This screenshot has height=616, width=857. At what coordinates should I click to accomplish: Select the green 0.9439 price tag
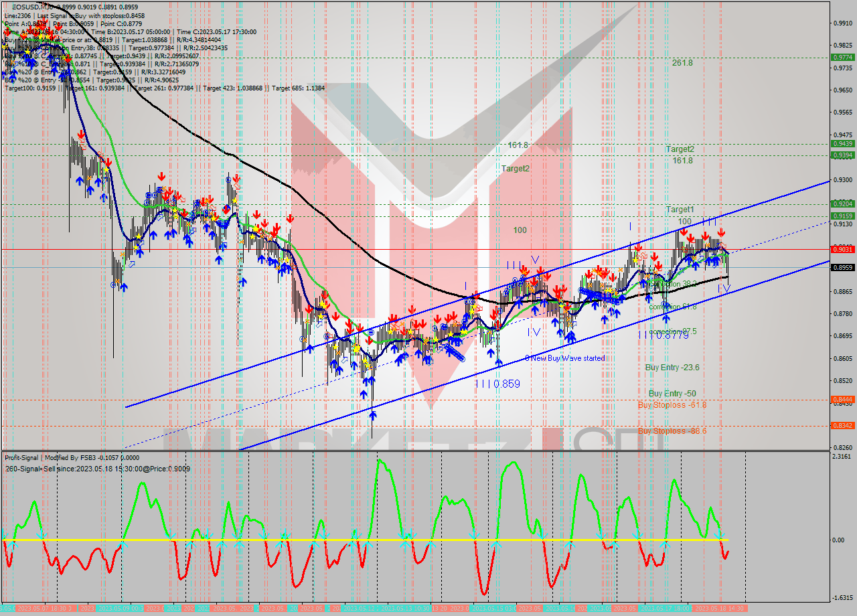click(x=842, y=143)
